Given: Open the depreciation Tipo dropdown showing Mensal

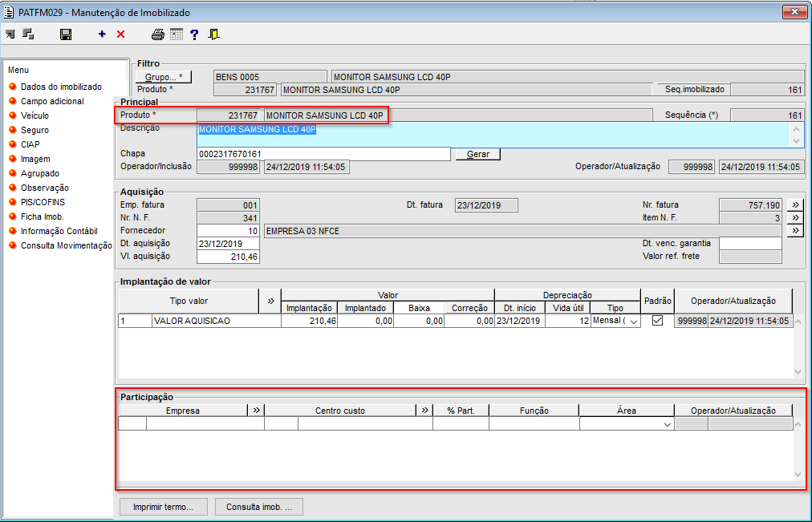Looking at the screenshot, I should click(634, 321).
